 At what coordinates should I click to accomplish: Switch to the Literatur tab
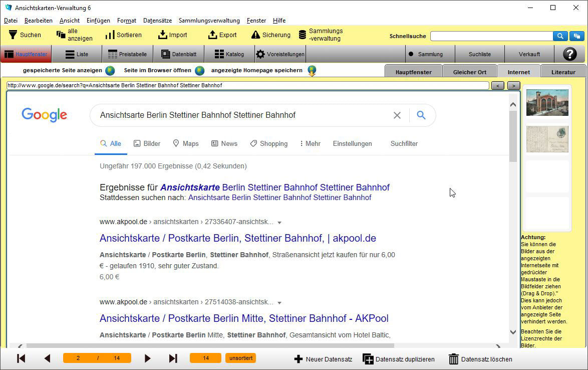563,72
